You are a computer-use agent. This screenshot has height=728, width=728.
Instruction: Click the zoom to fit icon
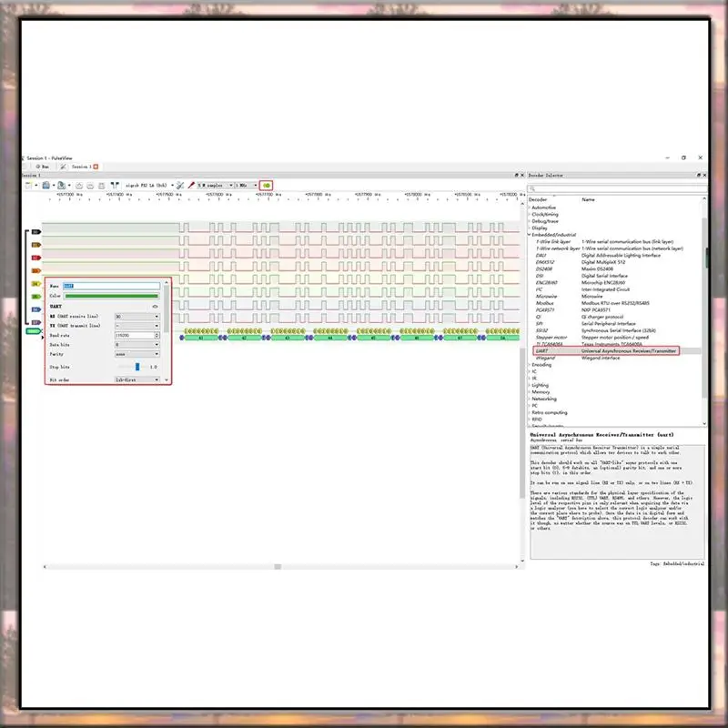(101, 186)
